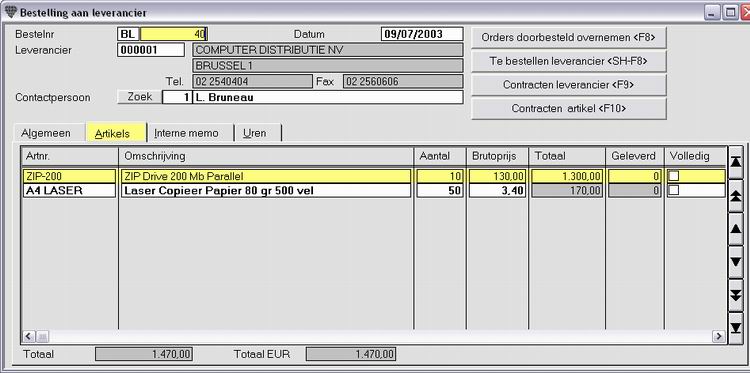Click the BL prefix field of Bestelnr
Image resolution: width=750 pixels, height=373 pixels.
tap(128, 34)
